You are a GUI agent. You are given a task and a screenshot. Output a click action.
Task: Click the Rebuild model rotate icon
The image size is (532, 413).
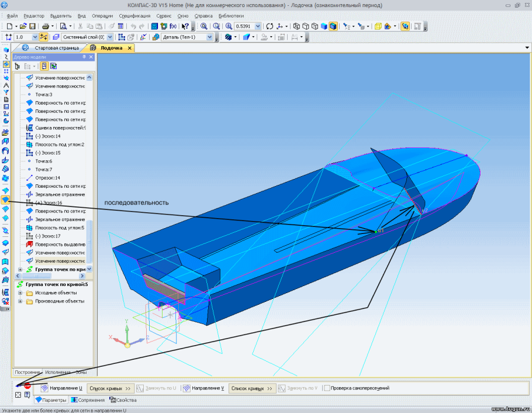coord(270,26)
